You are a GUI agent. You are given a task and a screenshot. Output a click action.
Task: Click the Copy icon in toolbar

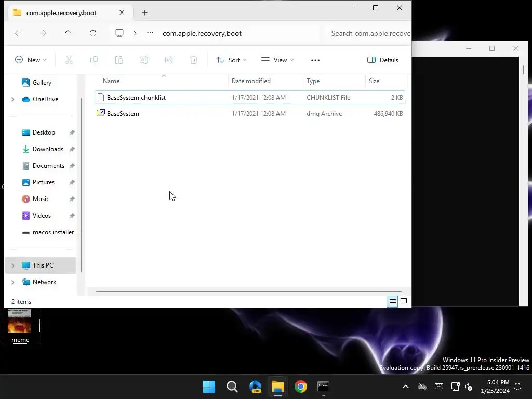(94, 60)
